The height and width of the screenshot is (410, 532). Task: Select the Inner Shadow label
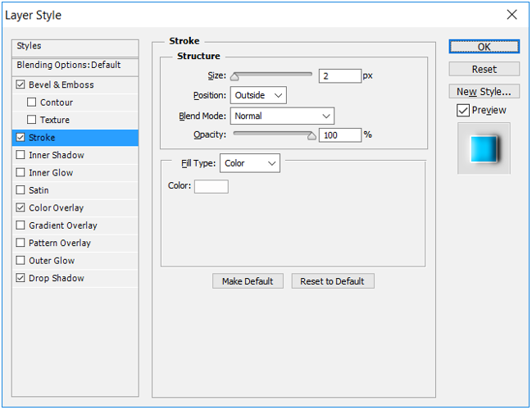tap(57, 155)
